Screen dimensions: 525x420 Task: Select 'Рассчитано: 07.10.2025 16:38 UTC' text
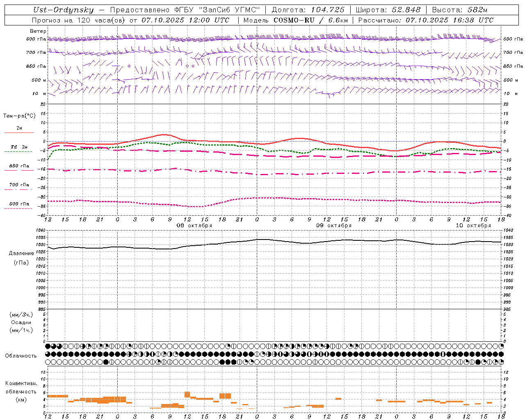click(426, 20)
